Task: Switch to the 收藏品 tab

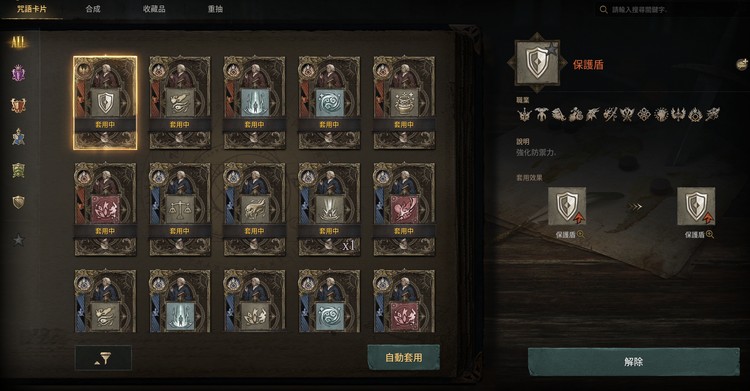Action: point(154,9)
